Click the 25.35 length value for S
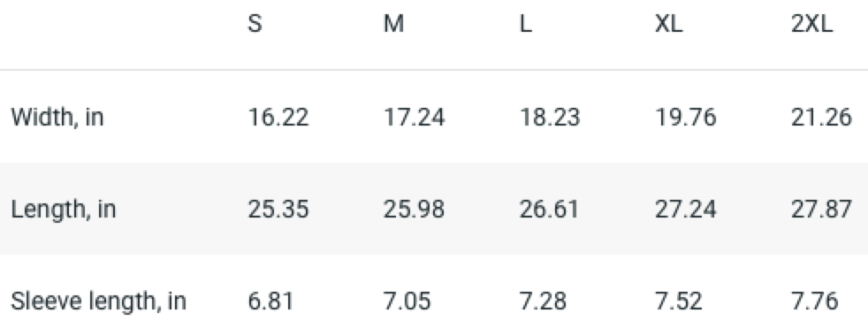The image size is (868, 336). pos(278,210)
